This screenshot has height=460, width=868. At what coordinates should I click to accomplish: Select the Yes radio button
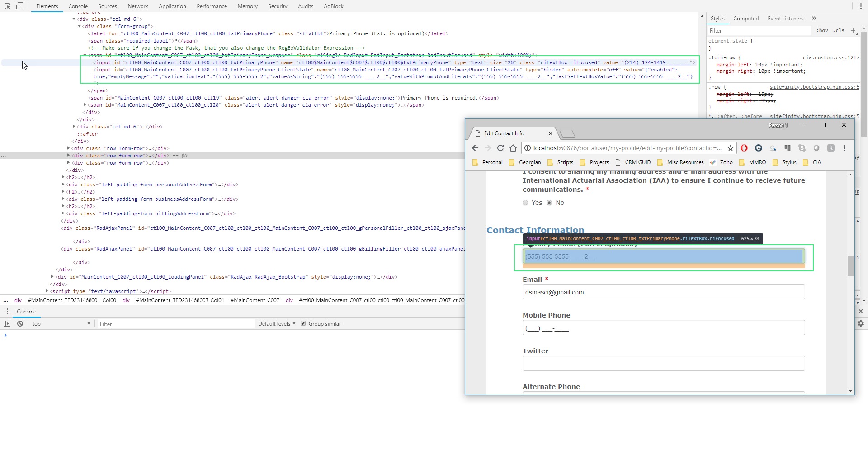[525, 203]
